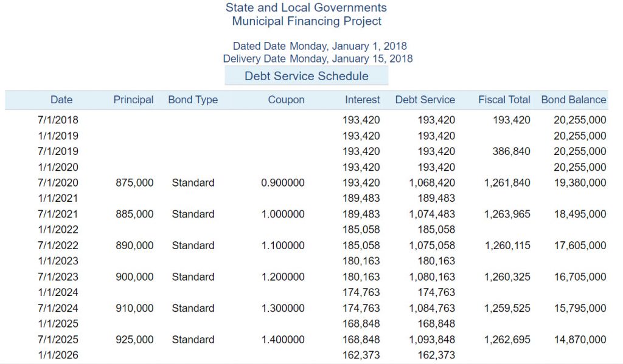Click the Delivery Date January 15 line

(318, 59)
